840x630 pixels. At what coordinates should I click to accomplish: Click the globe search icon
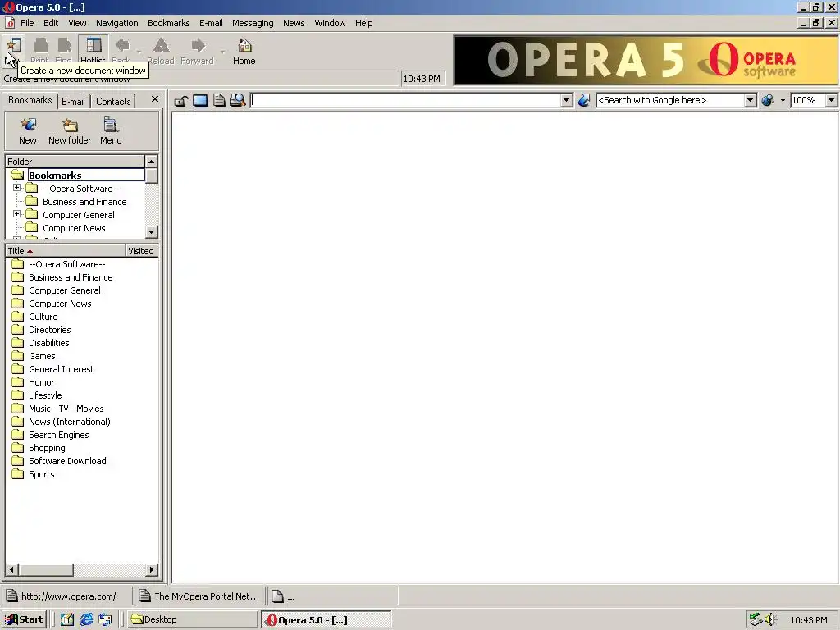pyautogui.click(x=768, y=100)
